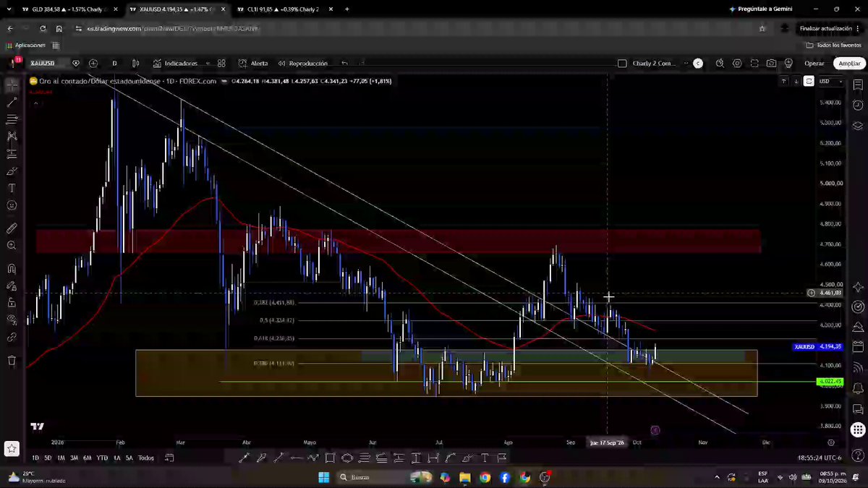
Task: Click the Alerta button
Action: (x=253, y=64)
